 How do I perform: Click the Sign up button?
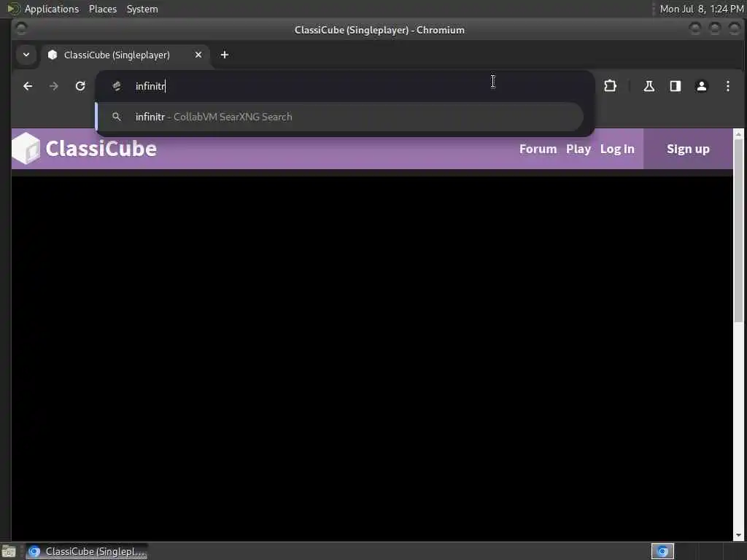(x=688, y=149)
